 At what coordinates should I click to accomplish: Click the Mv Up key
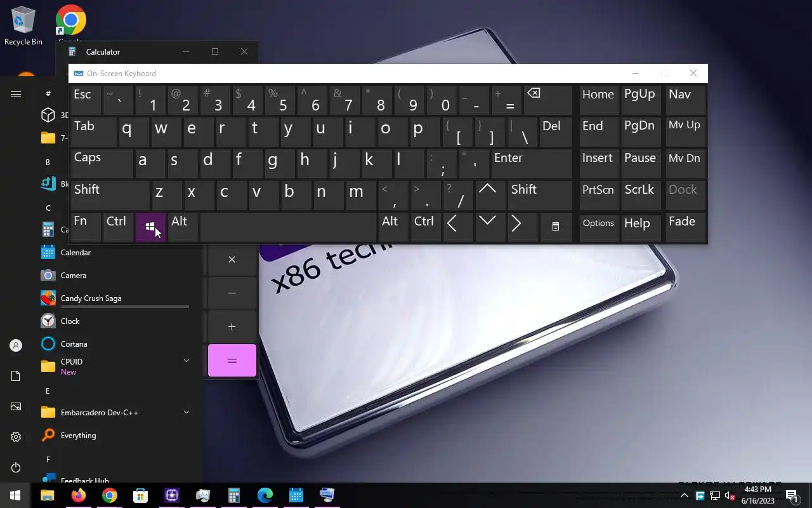click(x=686, y=131)
